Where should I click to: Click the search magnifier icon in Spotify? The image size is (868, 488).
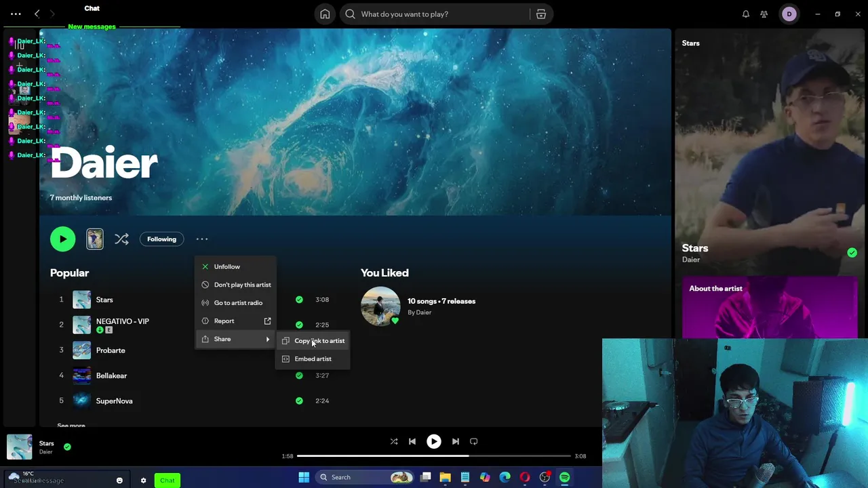351,14
